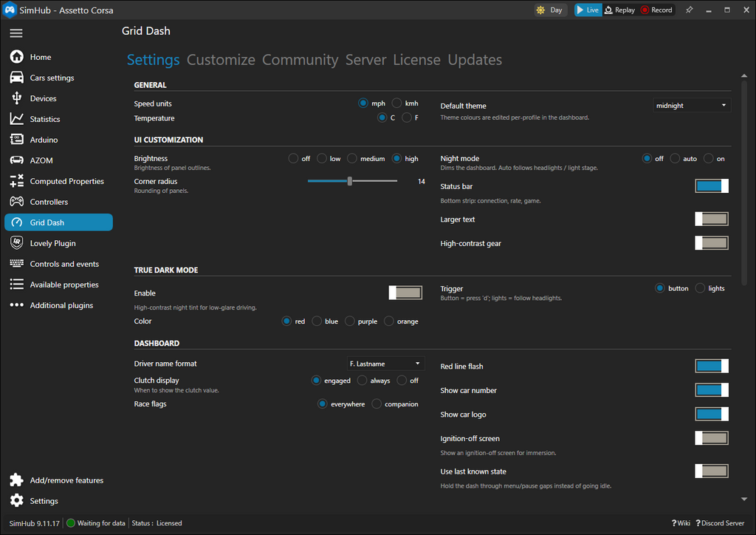Screen dimensions: 756x535
Task: Open the Day mode selector
Action: pos(550,10)
